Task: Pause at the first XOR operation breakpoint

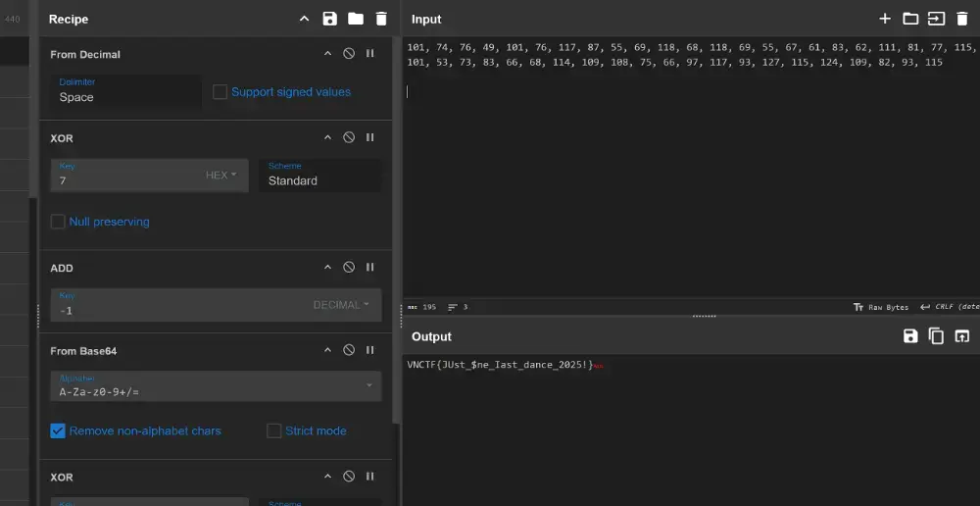Action: [369, 138]
